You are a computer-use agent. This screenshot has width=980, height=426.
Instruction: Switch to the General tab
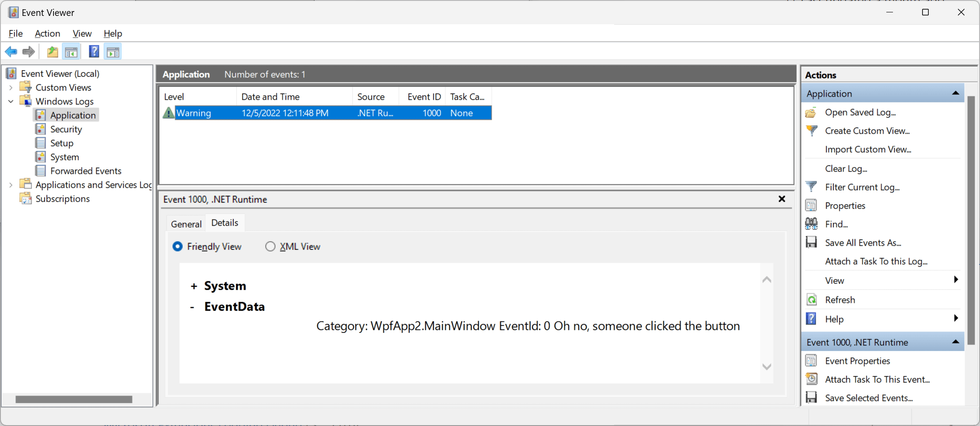click(186, 223)
